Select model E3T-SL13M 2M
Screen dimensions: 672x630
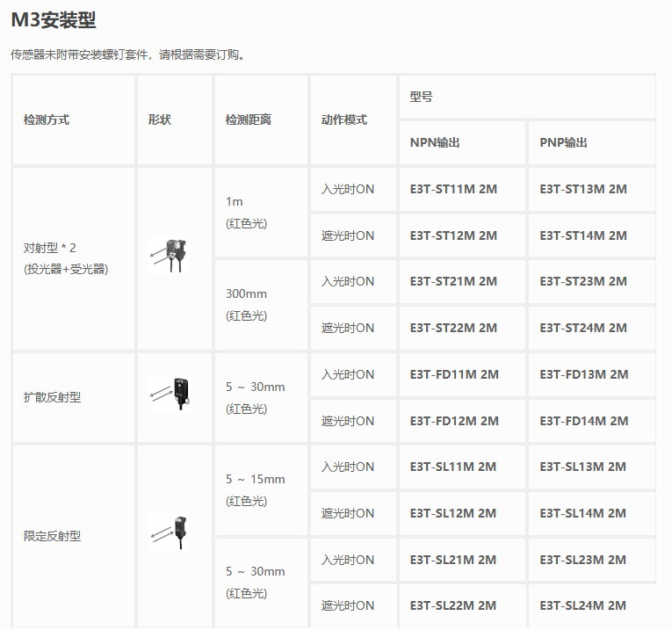583,467
